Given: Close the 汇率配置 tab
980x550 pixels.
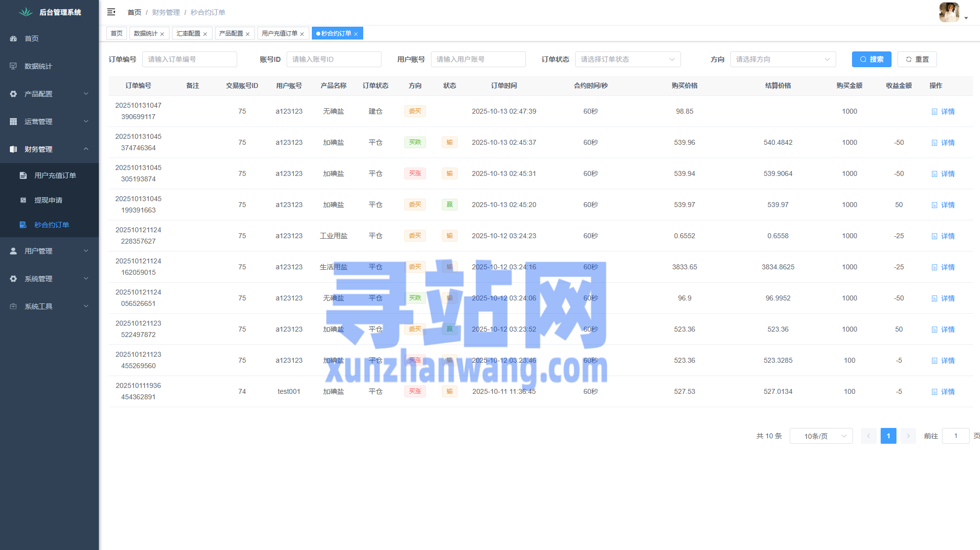Looking at the screenshot, I should click(205, 34).
